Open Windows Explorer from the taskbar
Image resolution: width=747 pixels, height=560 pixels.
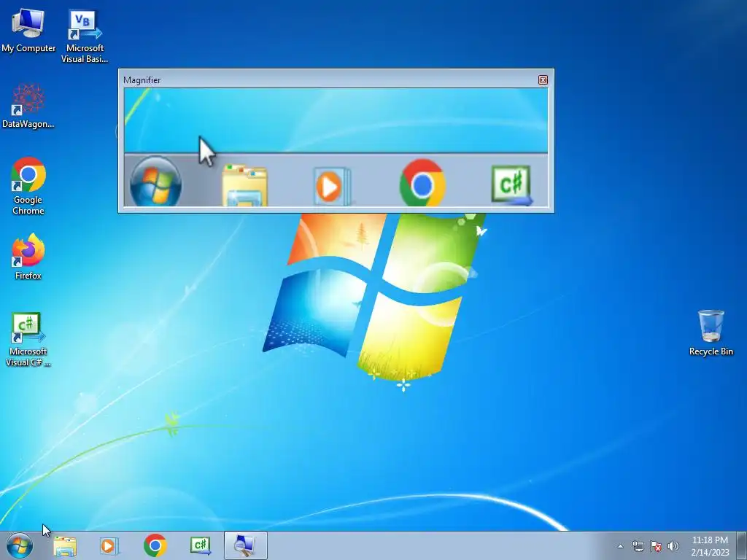[65, 545]
